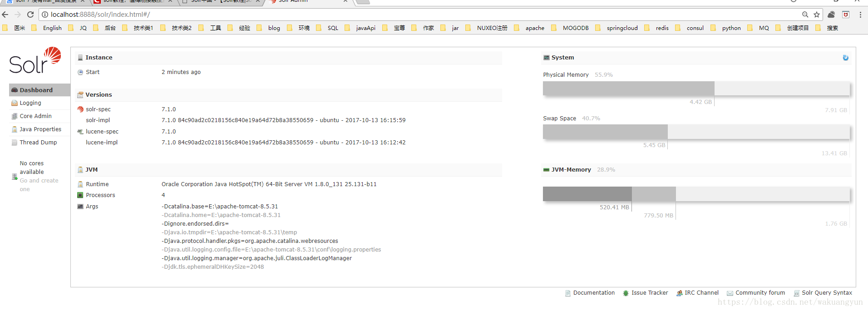
Task: Click the browser back arrow
Action: pyautogui.click(x=5, y=15)
